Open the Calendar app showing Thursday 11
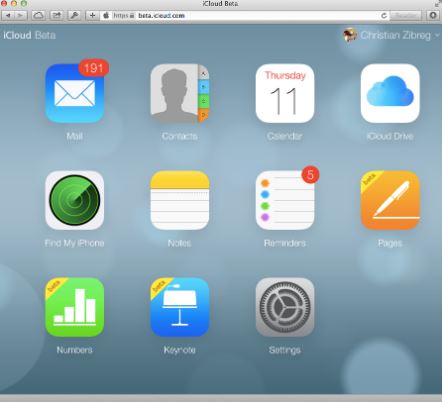The width and height of the screenshot is (442, 402). coord(285,93)
